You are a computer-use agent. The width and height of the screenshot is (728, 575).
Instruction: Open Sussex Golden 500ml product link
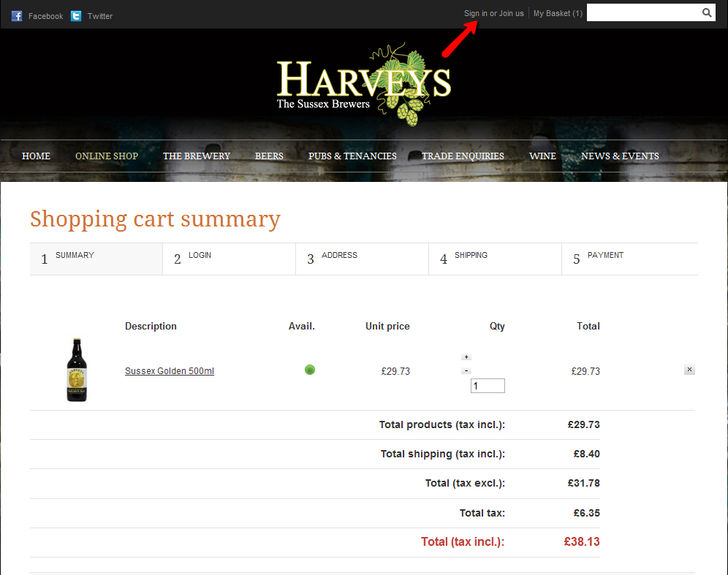coord(170,371)
